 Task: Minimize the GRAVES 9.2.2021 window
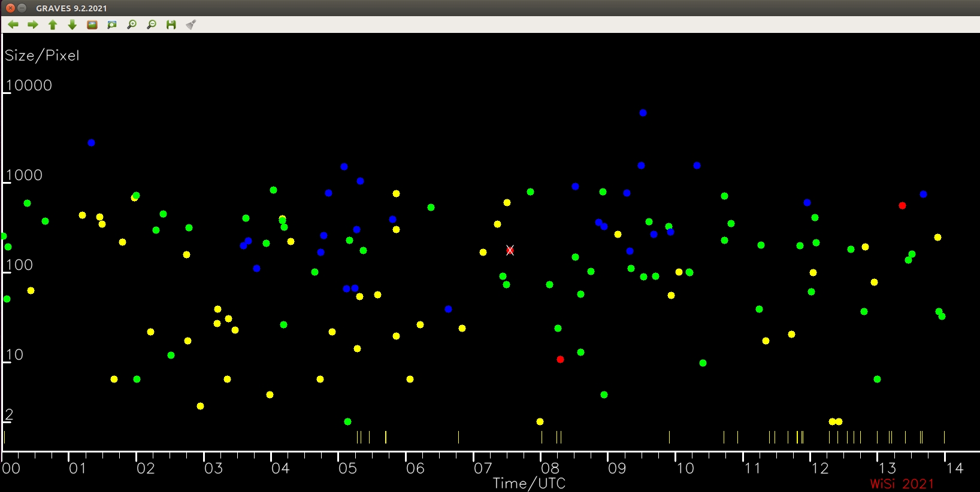pos(22,8)
